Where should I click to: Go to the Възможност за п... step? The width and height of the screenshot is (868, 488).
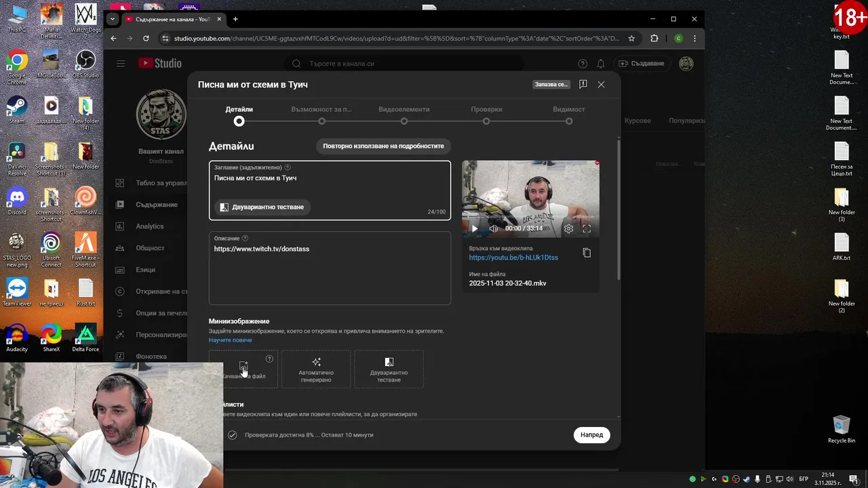click(x=321, y=115)
